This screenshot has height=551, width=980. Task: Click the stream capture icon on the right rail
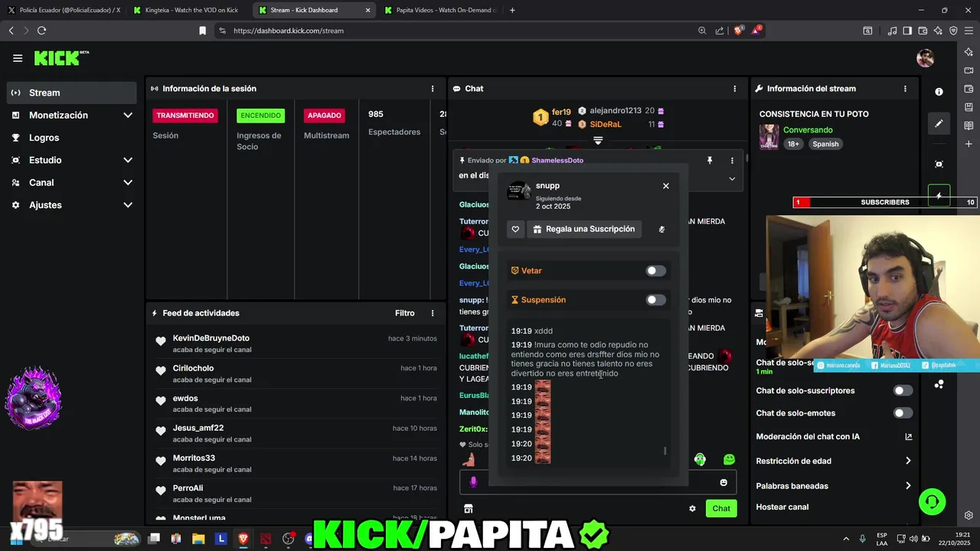939,165
